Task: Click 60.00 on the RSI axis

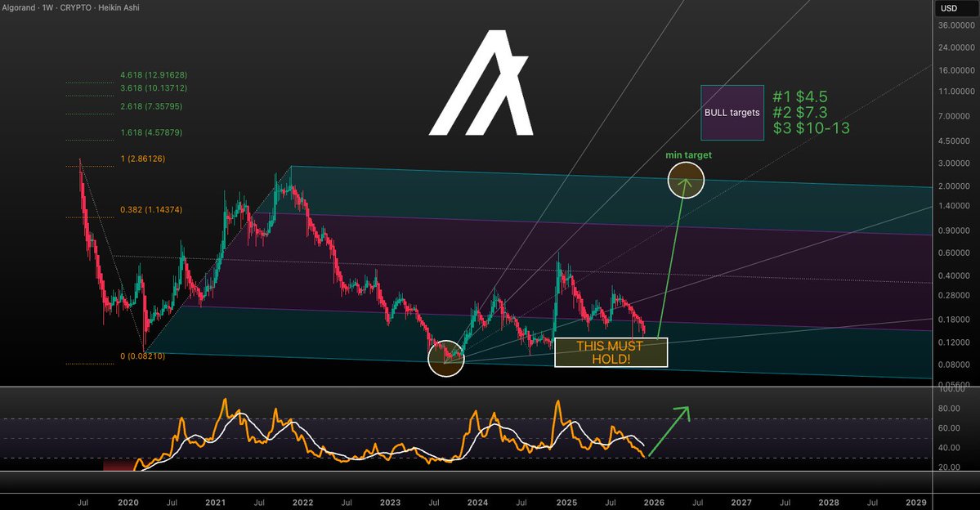Action: click(950, 428)
